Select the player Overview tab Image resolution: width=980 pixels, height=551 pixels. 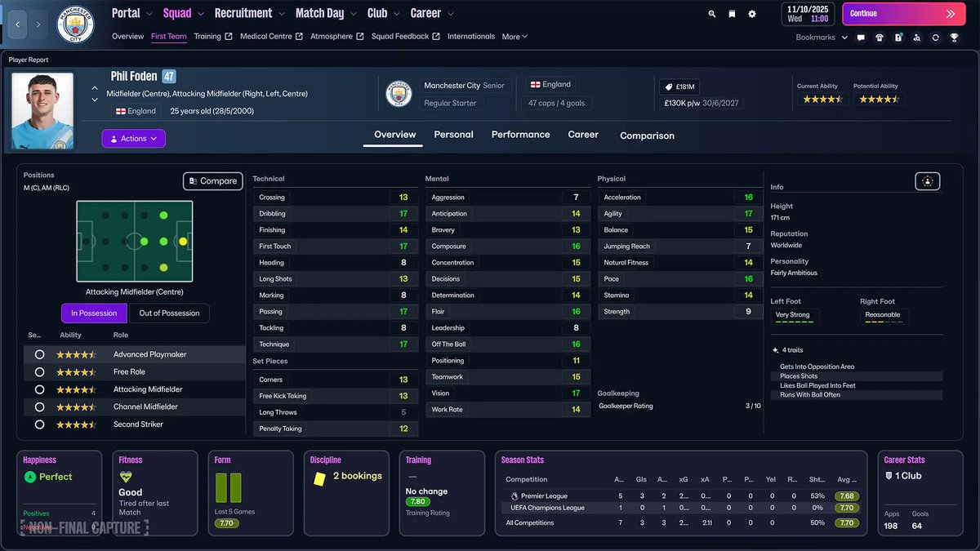pos(395,135)
